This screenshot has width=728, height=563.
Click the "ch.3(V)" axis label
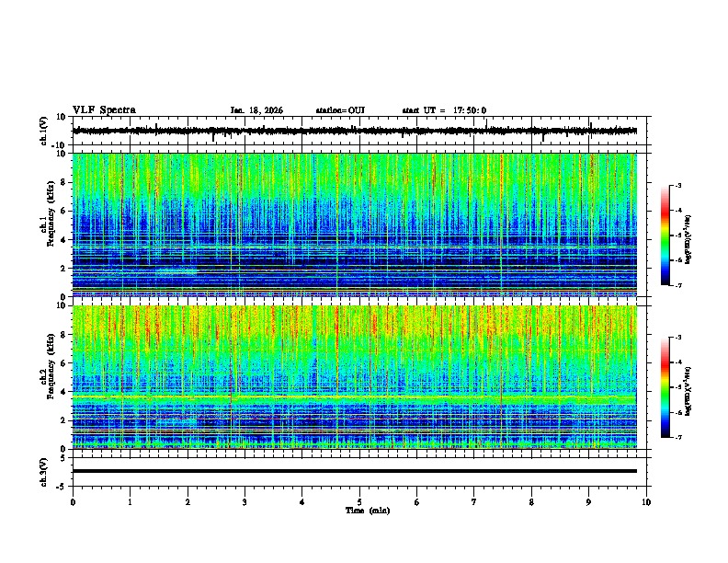[43, 472]
